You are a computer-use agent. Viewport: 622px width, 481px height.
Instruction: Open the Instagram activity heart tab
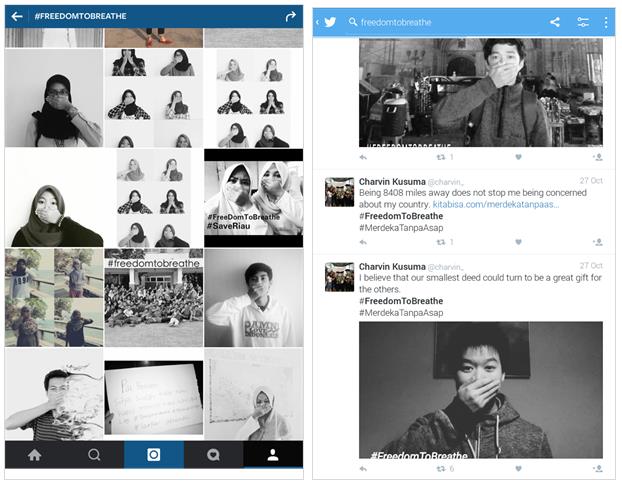pos(213,454)
